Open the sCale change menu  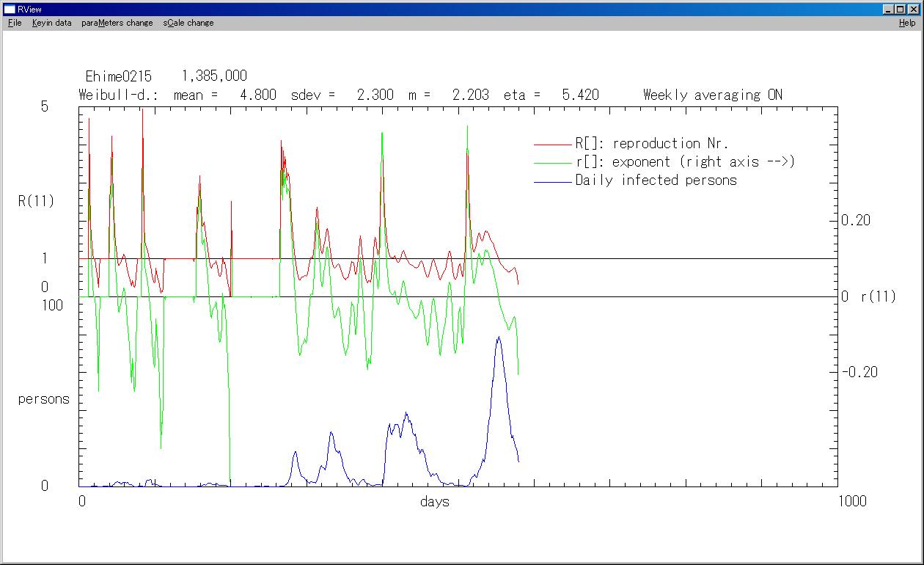tap(188, 23)
